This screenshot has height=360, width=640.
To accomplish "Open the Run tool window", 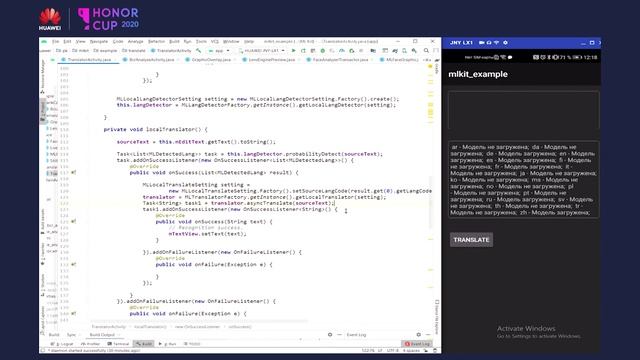I will click(167, 344).
